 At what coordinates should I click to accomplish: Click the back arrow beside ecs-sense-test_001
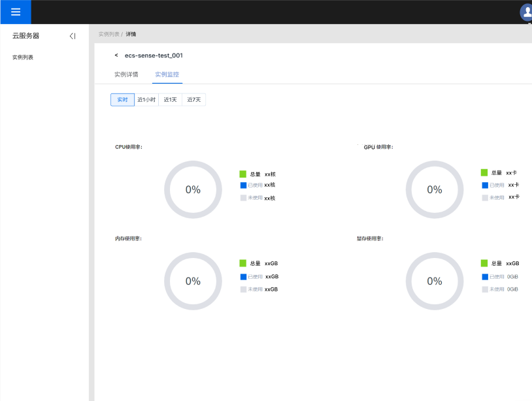tap(116, 56)
